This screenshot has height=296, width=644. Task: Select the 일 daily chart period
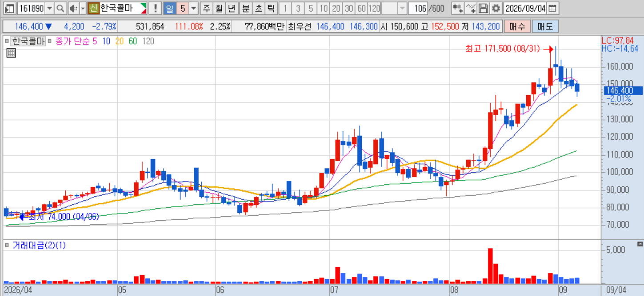170,8
